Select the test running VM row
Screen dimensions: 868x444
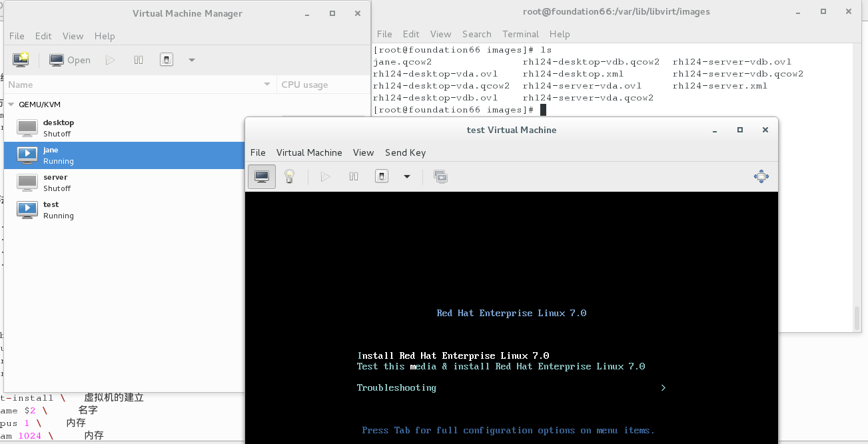(x=125, y=210)
